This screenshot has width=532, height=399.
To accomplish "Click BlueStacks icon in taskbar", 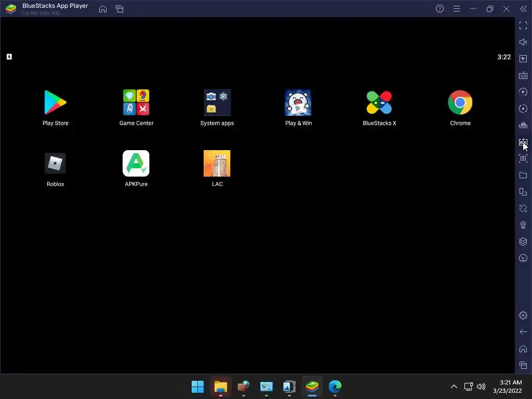I will pos(312,387).
